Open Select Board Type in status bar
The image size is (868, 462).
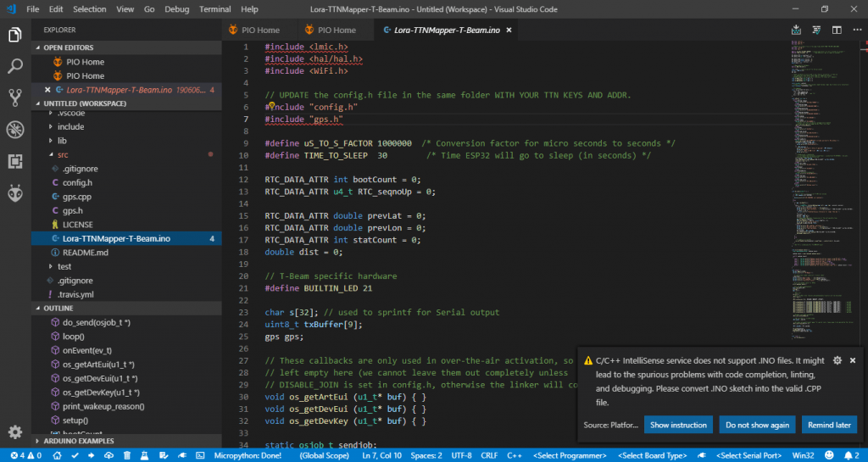coord(654,455)
